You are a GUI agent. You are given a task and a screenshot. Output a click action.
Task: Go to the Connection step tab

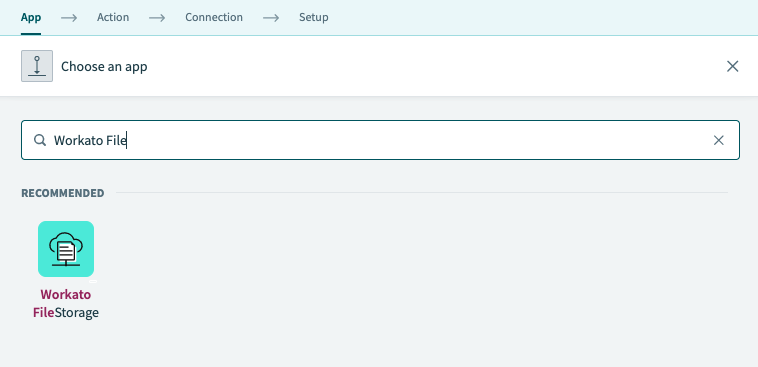(x=214, y=17)
